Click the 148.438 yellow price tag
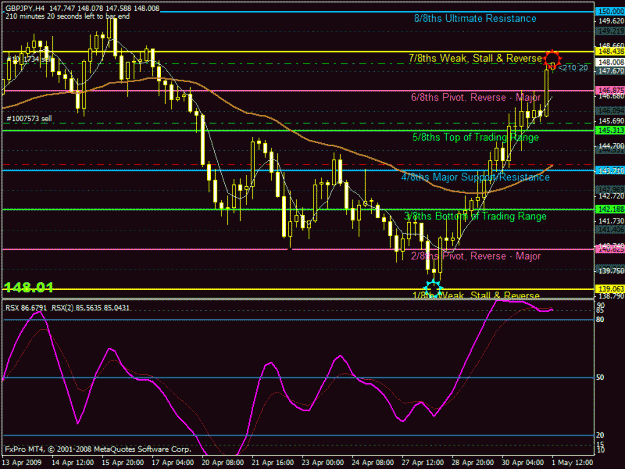 tap(610, 51)
